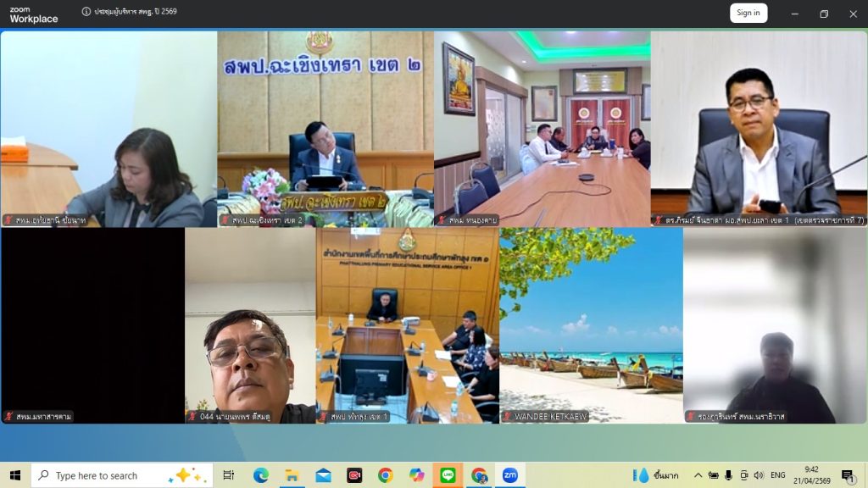Open Zoom app from the taskbar
Screen dimensions: 868x488
509,475
